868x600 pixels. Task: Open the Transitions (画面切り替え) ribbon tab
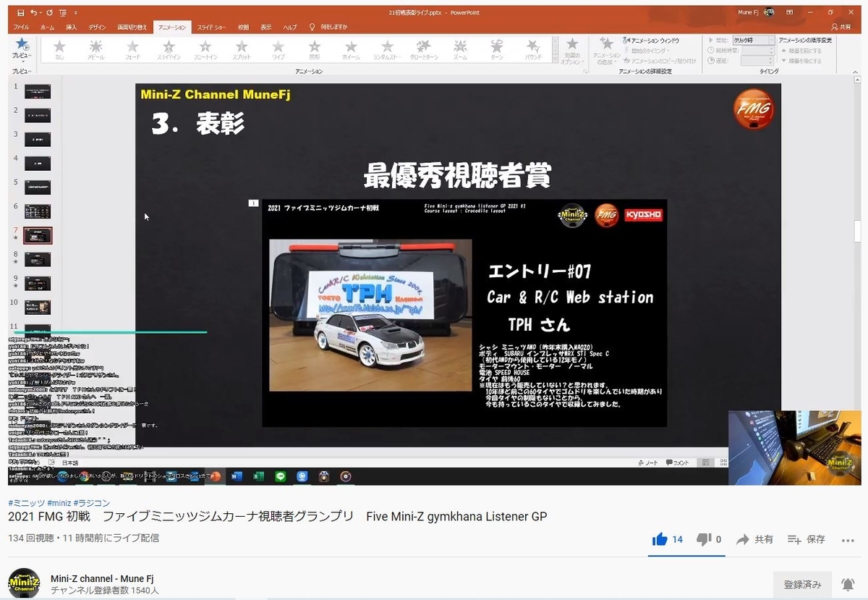pos(132,27)
